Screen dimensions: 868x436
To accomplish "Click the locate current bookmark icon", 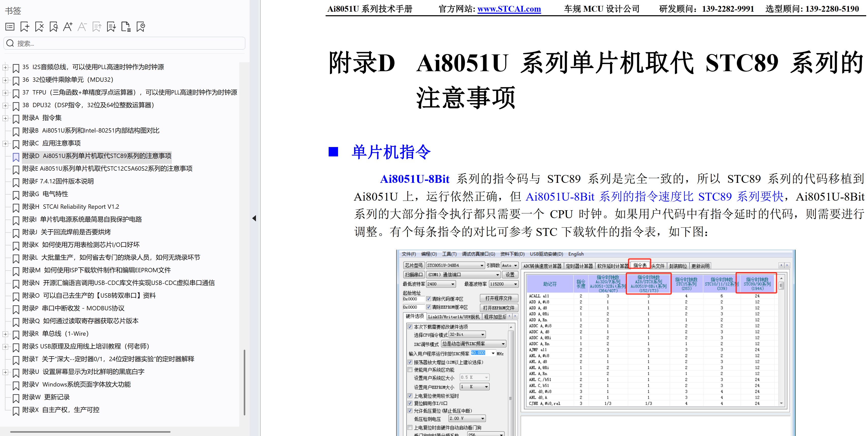I will [141, 27].
